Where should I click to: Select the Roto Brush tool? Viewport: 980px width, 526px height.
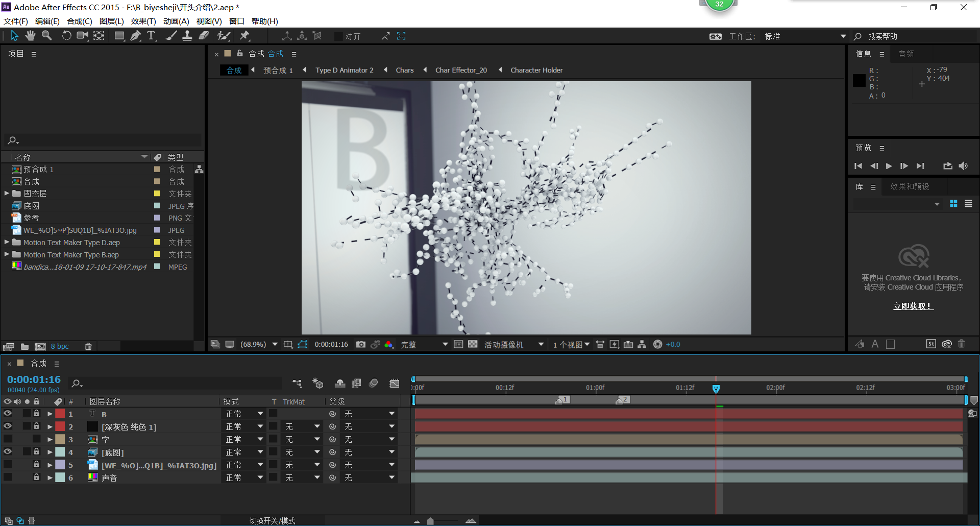point(224,36)
